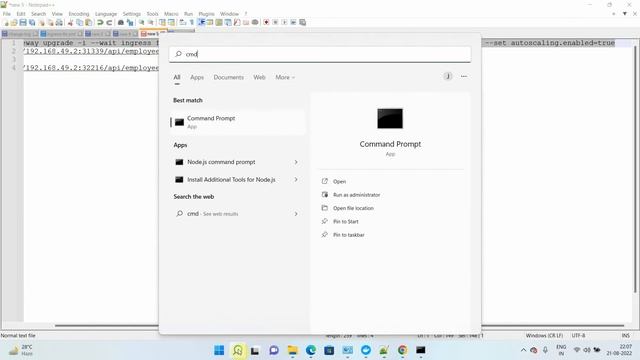Click Open under Command Prompt details
Screen dimensions: 640x360
pyautogui.click(x=339, y=181)
